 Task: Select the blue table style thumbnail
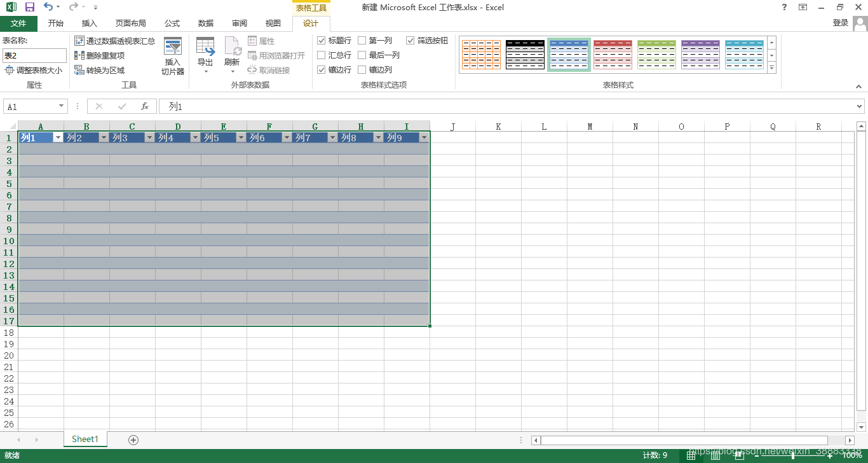[569, 55]
